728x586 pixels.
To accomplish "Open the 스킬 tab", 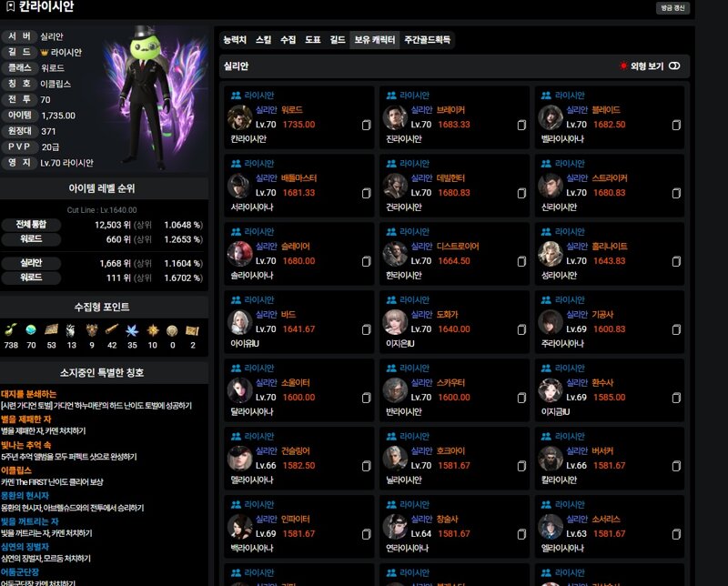I will 263,40.
